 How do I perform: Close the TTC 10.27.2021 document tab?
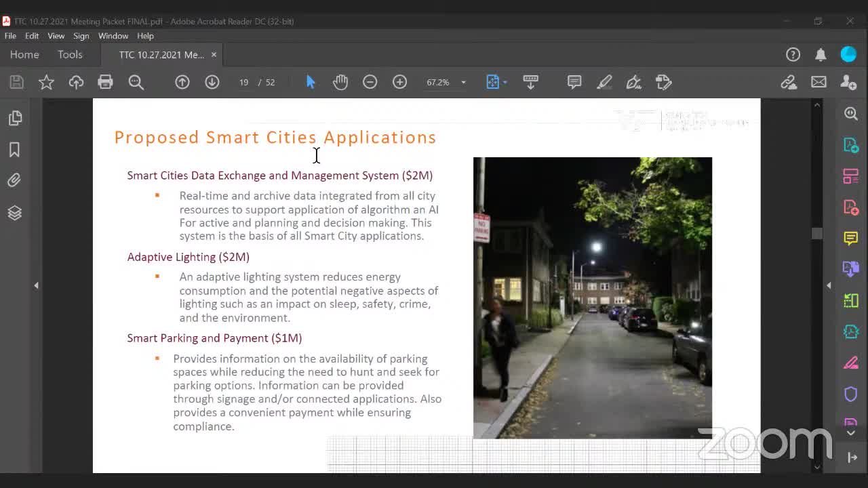214,55
